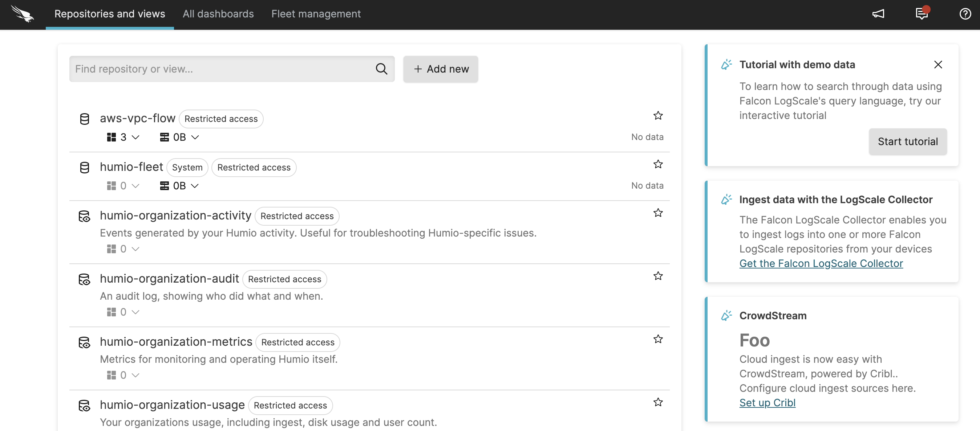980x431 pixels.
Task: Switch to All dashboards tab
Action: coord(218,14)
